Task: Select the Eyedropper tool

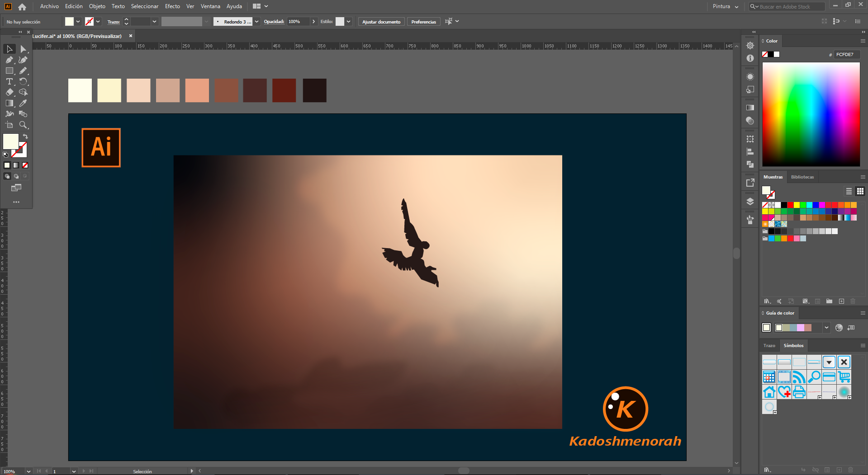Action: (x=23, y=103)
